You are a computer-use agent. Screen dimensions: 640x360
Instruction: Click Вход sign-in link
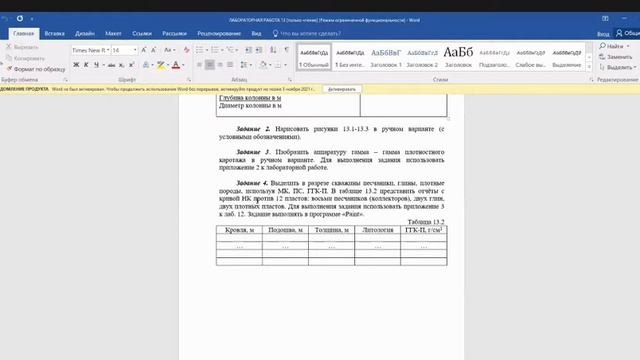603,34
